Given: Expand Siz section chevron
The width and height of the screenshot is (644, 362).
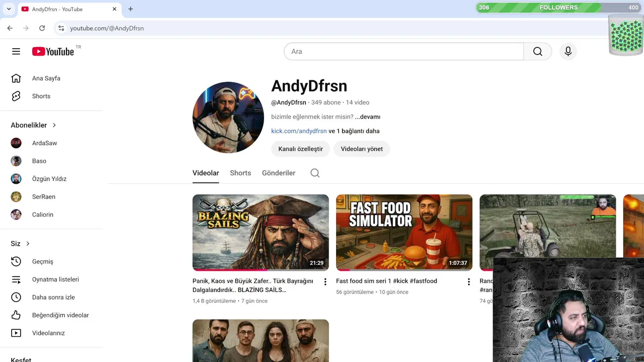Looking at the screenshot, I should pos(28,244).
